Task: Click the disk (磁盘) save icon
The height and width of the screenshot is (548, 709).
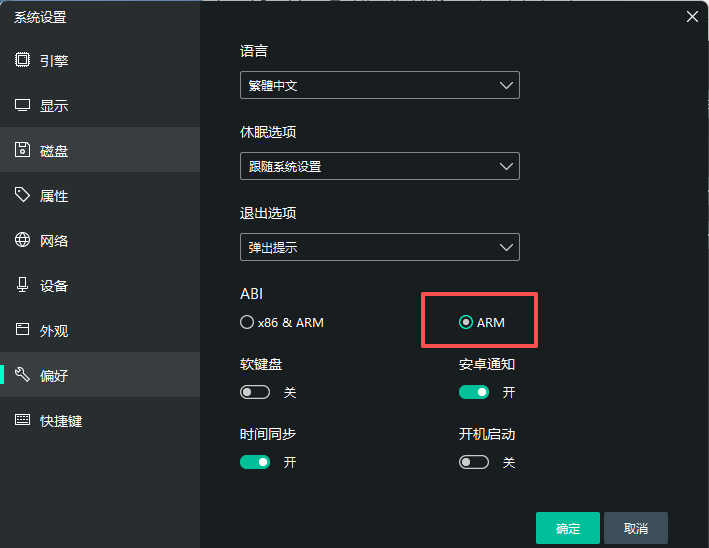Action: [22, 150]
